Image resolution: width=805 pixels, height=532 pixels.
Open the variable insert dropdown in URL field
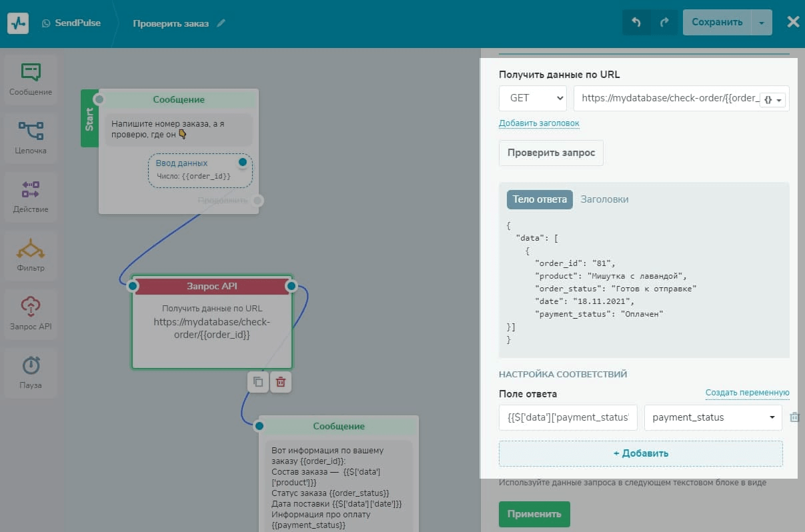(774, 99)
